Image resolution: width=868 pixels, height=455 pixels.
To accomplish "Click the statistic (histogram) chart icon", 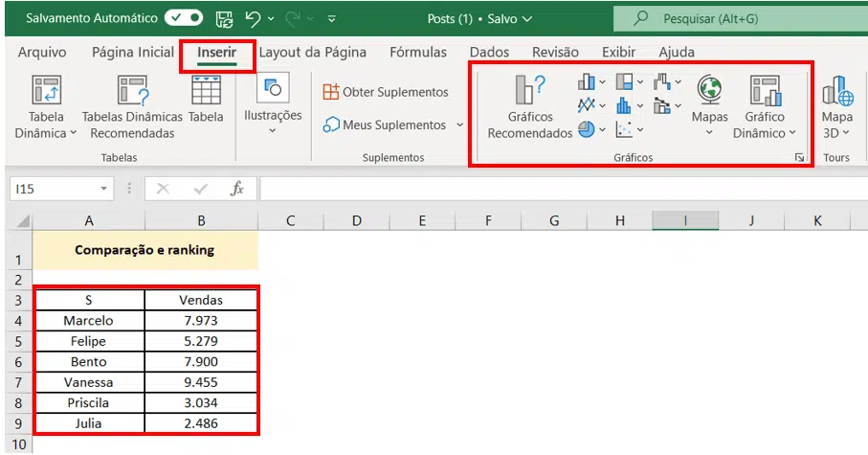I will click(624, 105).
